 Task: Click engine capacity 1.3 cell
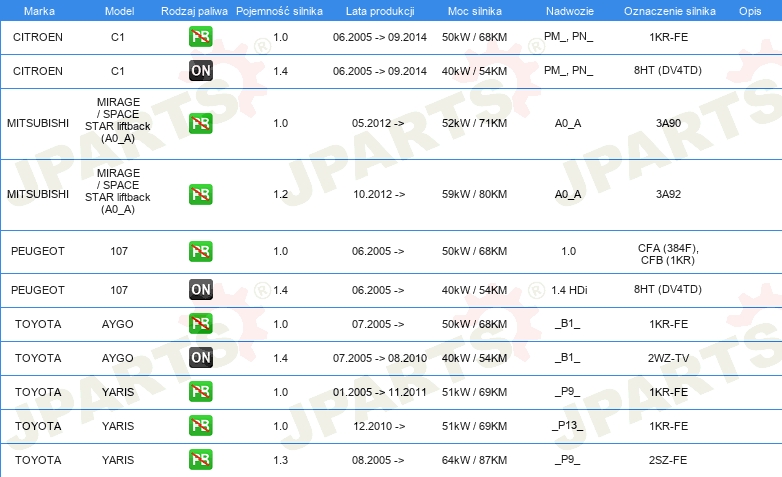(x=280, y=460)
